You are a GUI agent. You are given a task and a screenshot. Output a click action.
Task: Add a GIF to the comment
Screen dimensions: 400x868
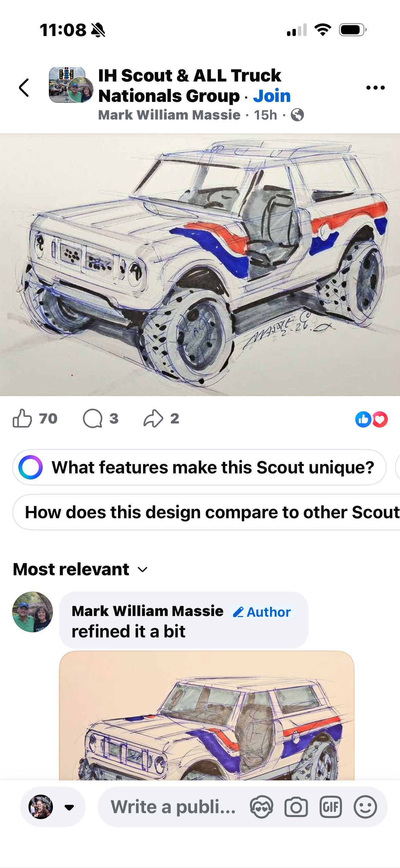tap(330, 807)
